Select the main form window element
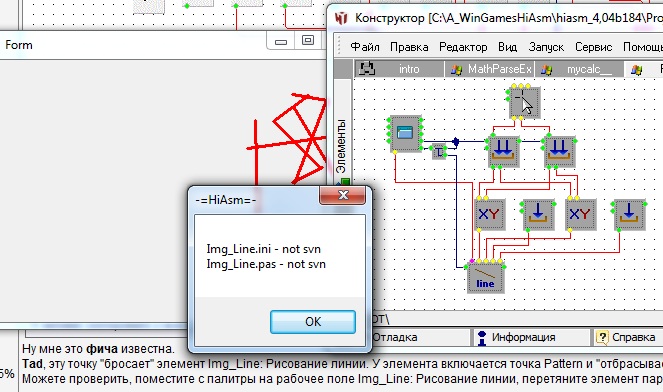The width and height of the screenshot is (663, 392). coord(405,134)
